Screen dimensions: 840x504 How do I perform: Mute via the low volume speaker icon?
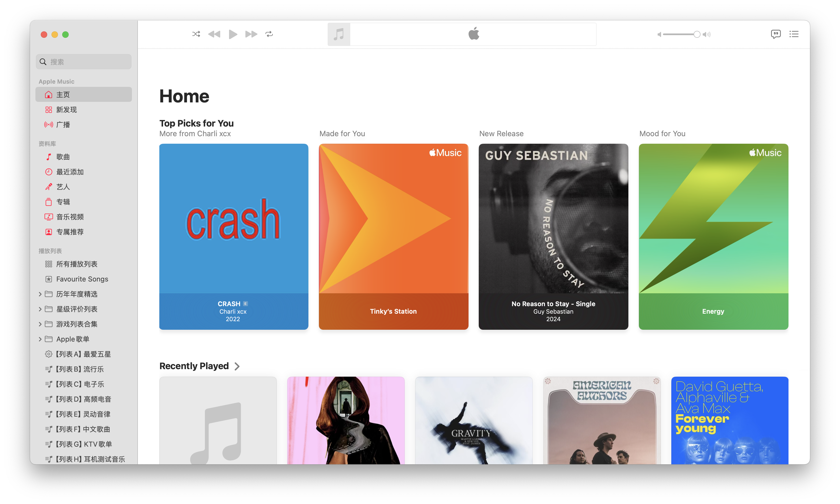pyautogui.click(x=659, y=34)
